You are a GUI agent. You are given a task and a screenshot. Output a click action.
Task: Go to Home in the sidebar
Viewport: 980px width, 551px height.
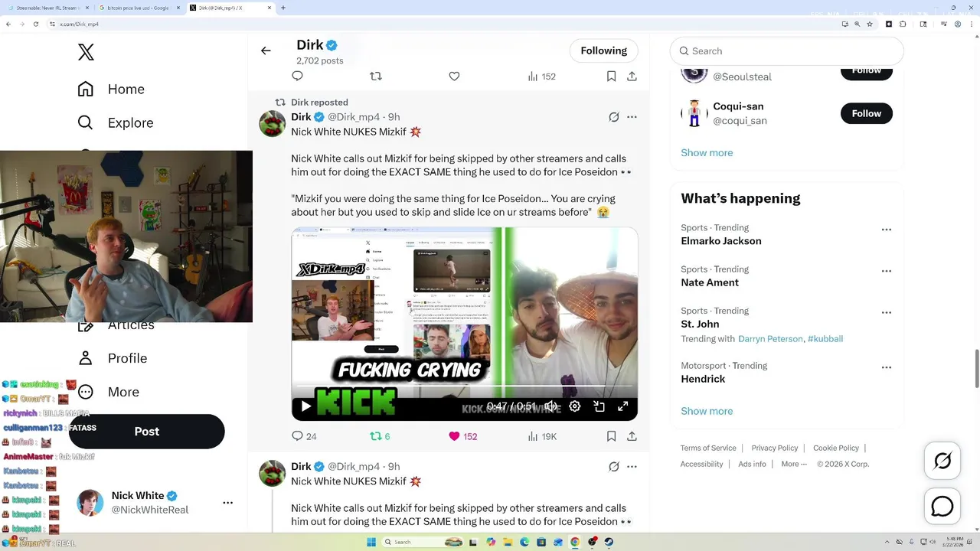[112, 89]
